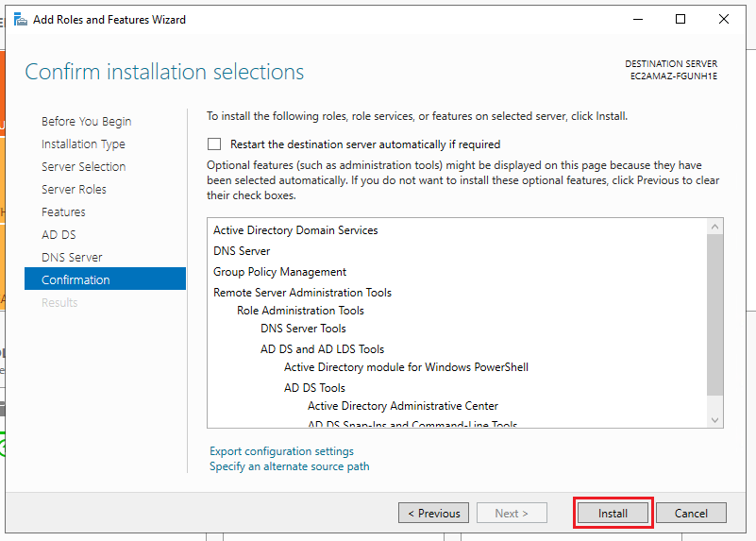This screenshot has height=541, width=756.
Task: Select Active Directory Domain Services row
Action: (295, 230)
